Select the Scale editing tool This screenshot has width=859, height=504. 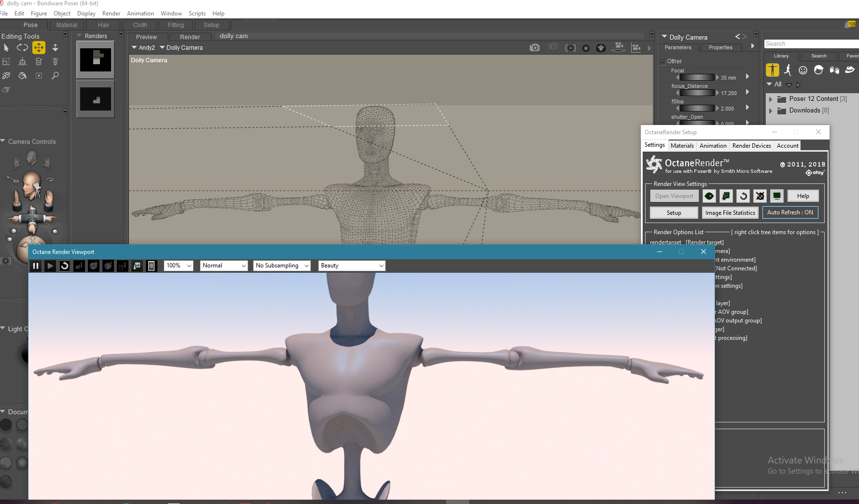click(6, 62)
